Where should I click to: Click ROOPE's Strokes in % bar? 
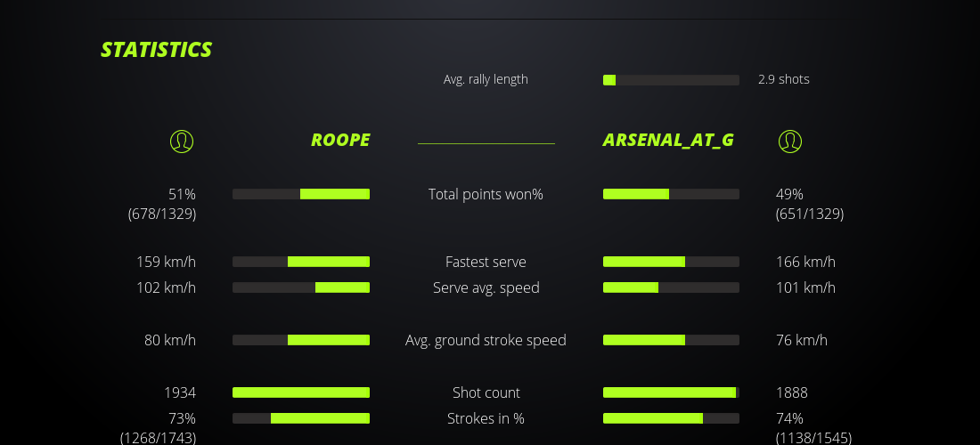(301, 418)
